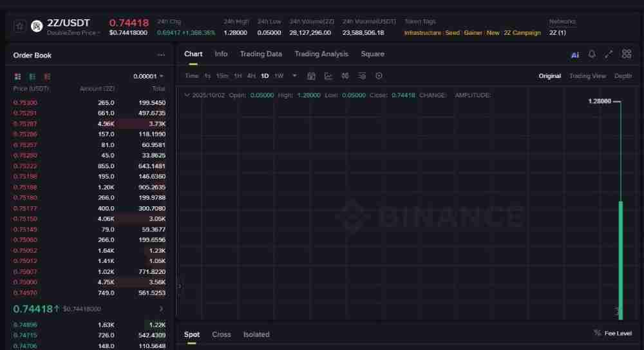This screenshot has width=644, height=350.
Task: Click the price alert bell icon
Action: [x=592, y=54]
